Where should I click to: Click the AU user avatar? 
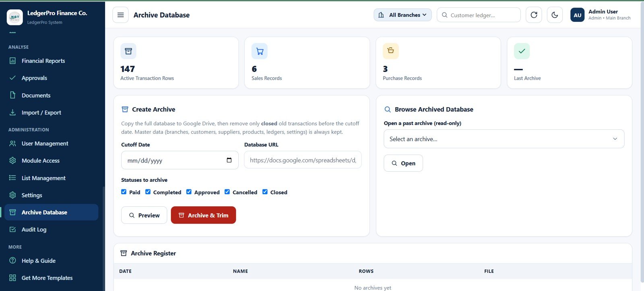(x=578, y=15)
